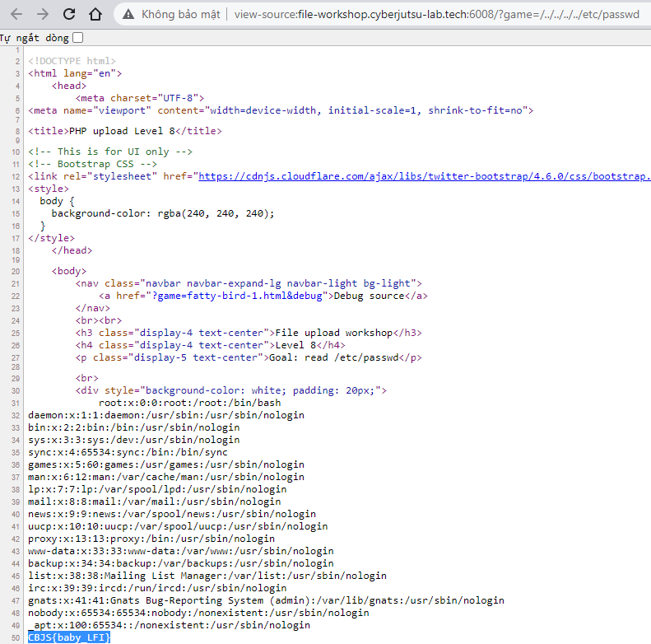Click the highlighted CBJS{baby_LFI} flag text

[69, 637]
